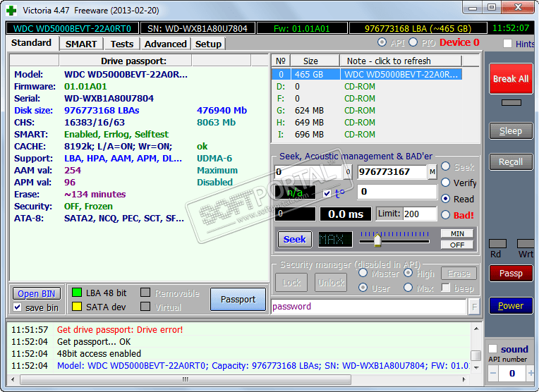The height and width of the screenshot is (392, 539).
Task: Click the Open BIN button
Action: pyautogui.click(x=37, y=294)
